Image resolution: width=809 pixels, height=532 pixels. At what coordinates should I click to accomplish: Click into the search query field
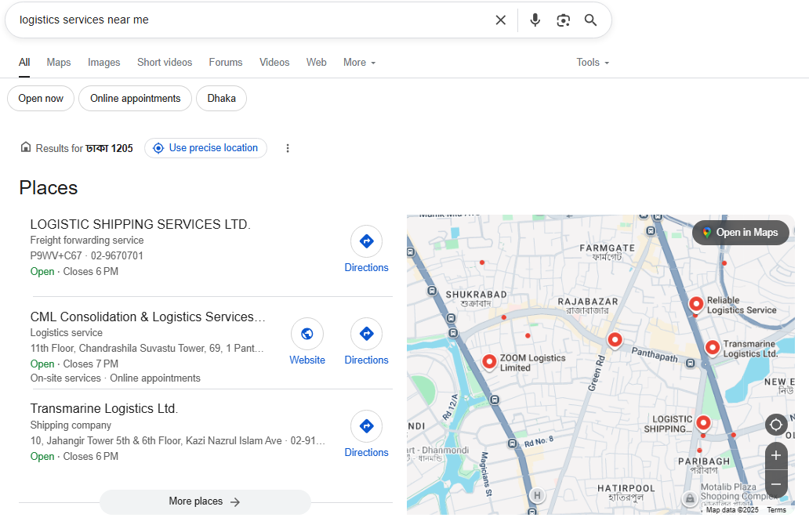click(252, 20)
